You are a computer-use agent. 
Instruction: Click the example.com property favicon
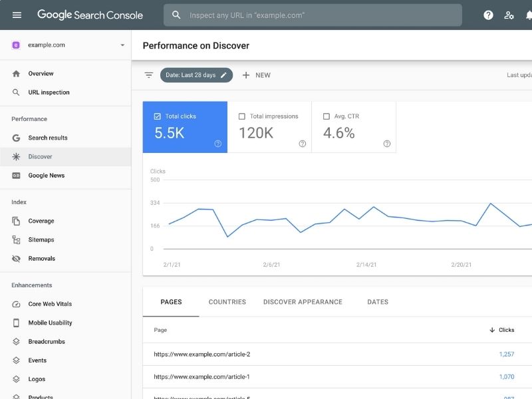click(x=15, y=45)
